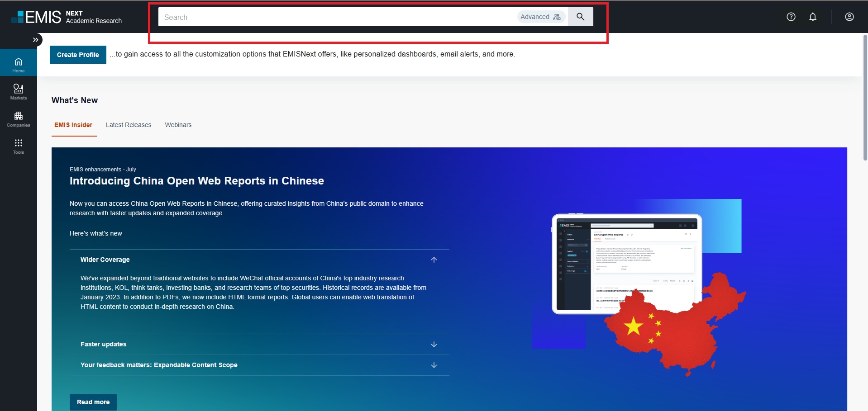Open Companies in the sidebar
The width and height of the screenshot is (868, 411).
pyautogui.click(x=19, y=119)
